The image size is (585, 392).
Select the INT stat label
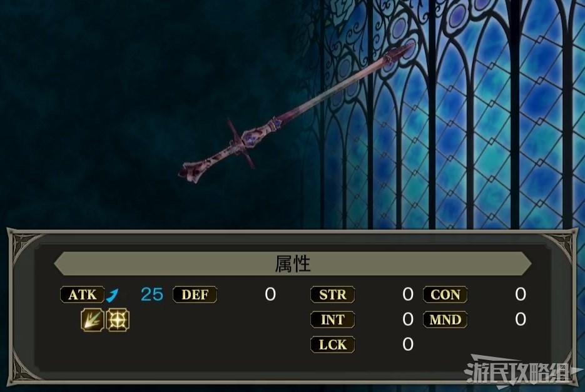pos(332,319)
